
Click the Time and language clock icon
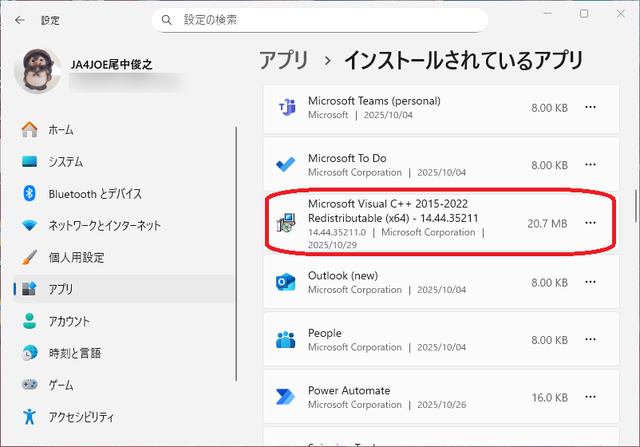click(29, 353)
